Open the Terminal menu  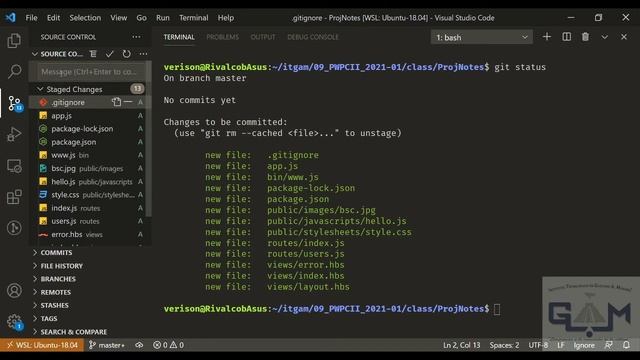193,18
